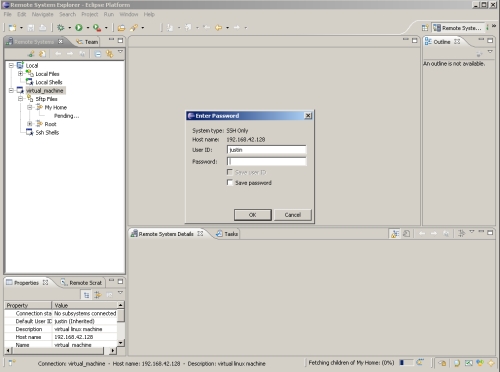
Task: Click the yellow diamond icon in status bar
Action: pos(491,363)
